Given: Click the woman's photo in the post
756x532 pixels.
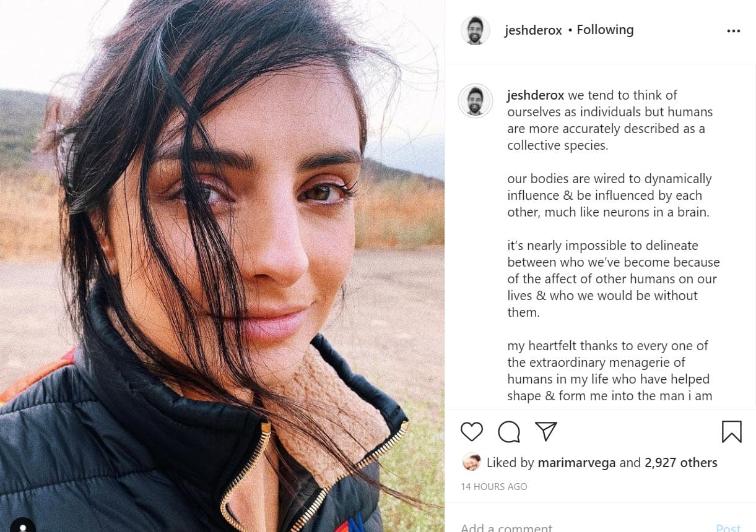Looking at the screenshot, I should pos(222,266).
